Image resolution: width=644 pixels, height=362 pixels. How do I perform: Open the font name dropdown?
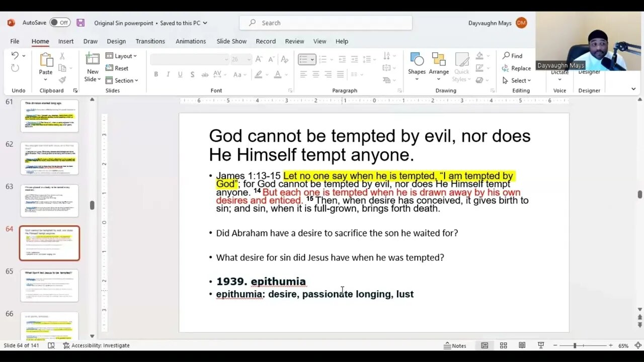click(226, 59)
